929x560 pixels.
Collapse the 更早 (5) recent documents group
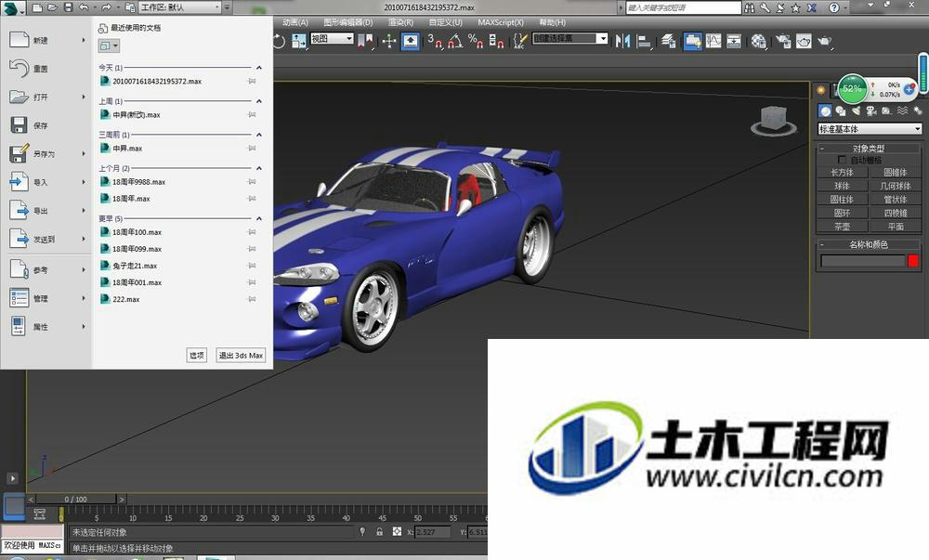(259, 218)
